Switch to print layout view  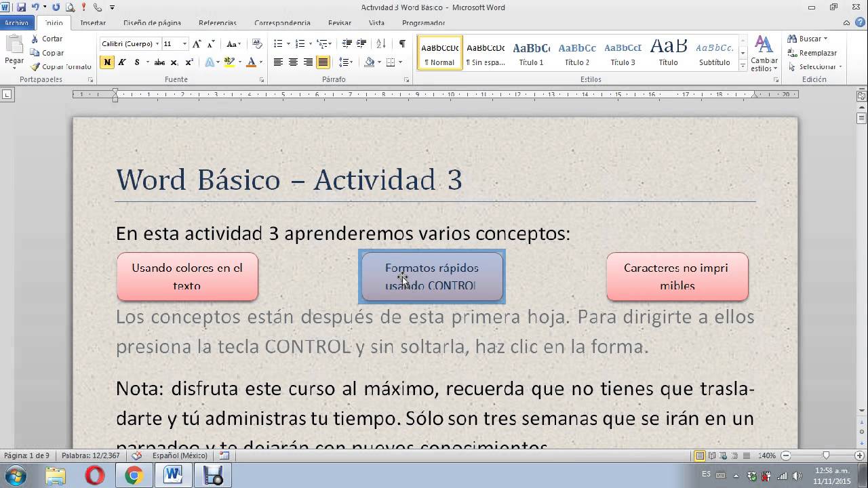700,455
